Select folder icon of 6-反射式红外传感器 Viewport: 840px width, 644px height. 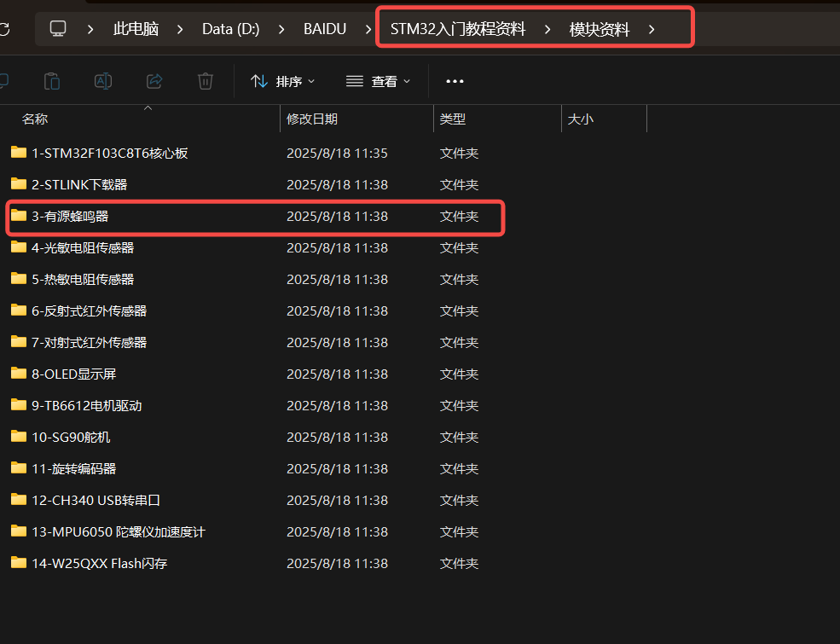pos(19,310)
